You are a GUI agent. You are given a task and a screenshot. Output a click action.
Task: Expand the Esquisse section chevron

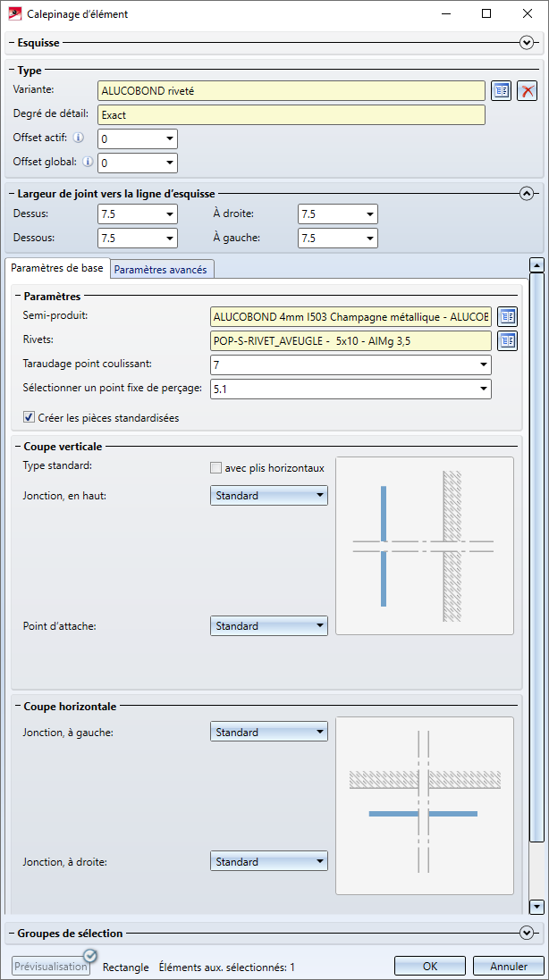point(527,43)
